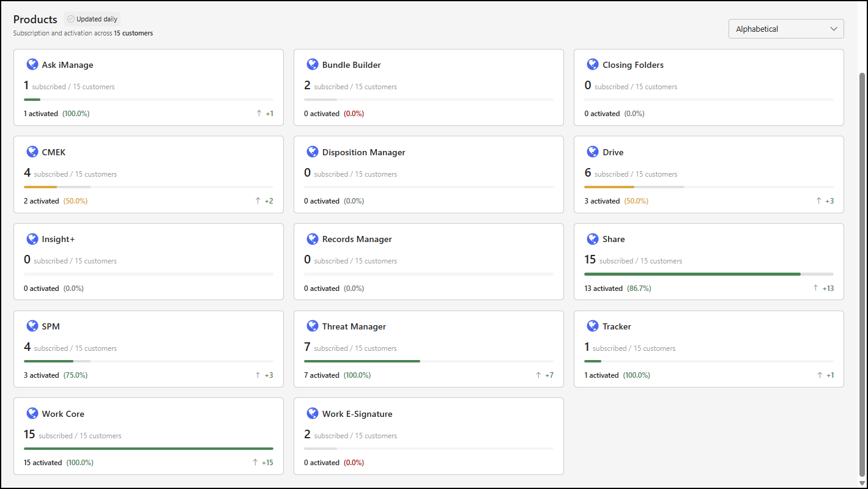Click the globe icon beside Threat Manager
The height and width of the screenshot is (489, 868).
313,326
